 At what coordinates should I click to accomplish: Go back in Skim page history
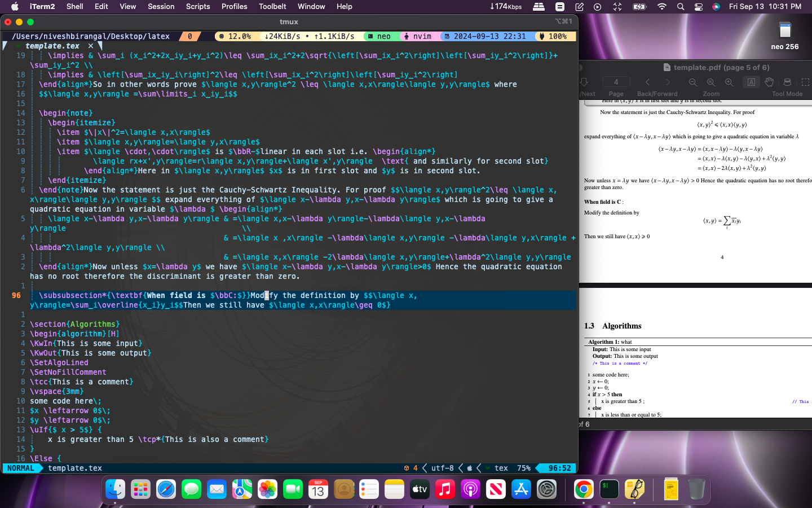(x=647, y=82)
